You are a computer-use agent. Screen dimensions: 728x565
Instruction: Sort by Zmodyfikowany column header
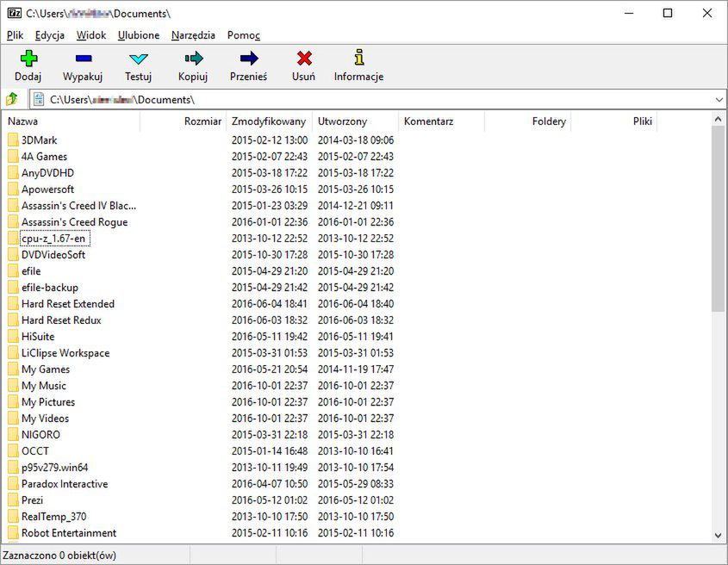click(269, 121)
